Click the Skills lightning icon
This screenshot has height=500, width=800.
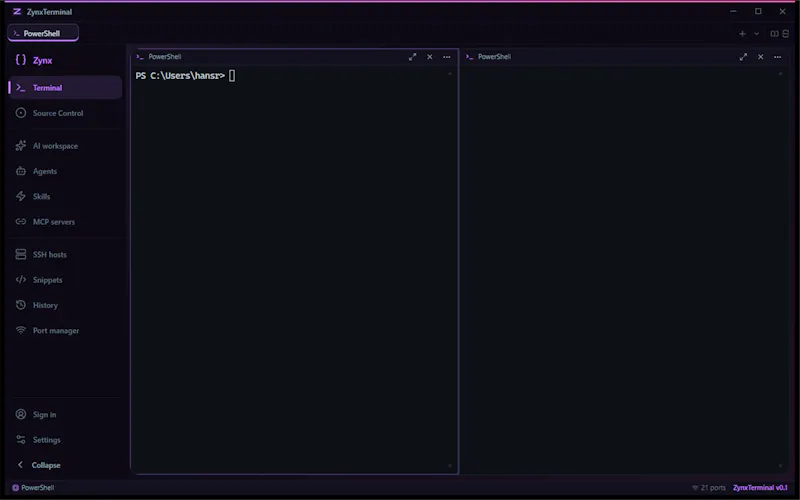tap(21, 196)
